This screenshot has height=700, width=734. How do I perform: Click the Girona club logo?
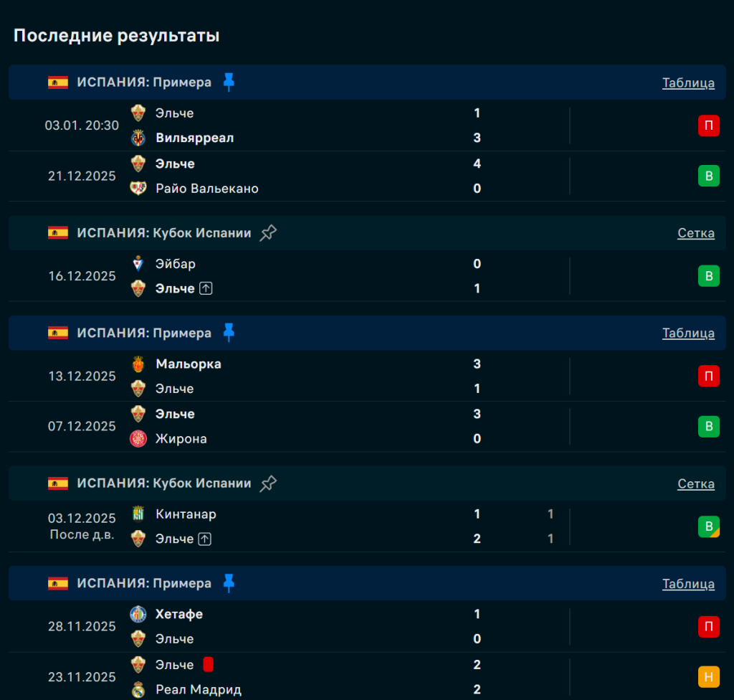point(138,439)
